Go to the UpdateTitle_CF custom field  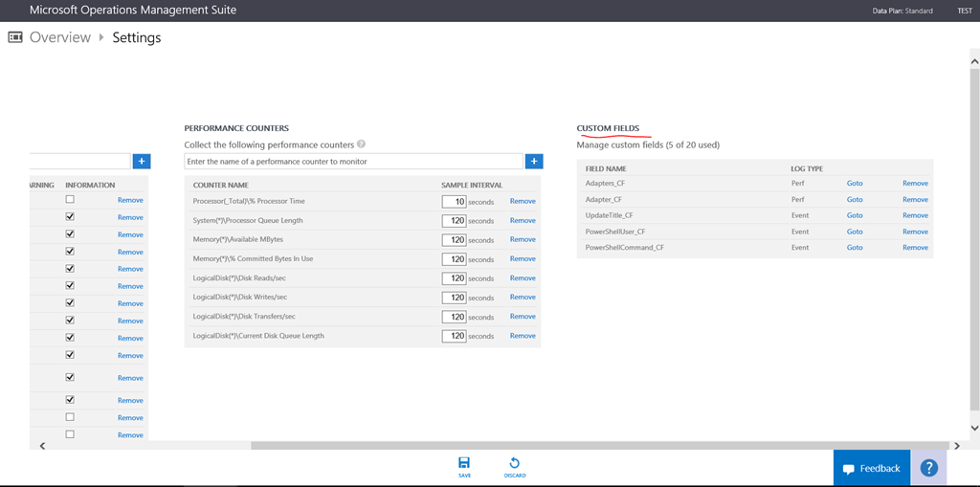[x=855, y=215]
